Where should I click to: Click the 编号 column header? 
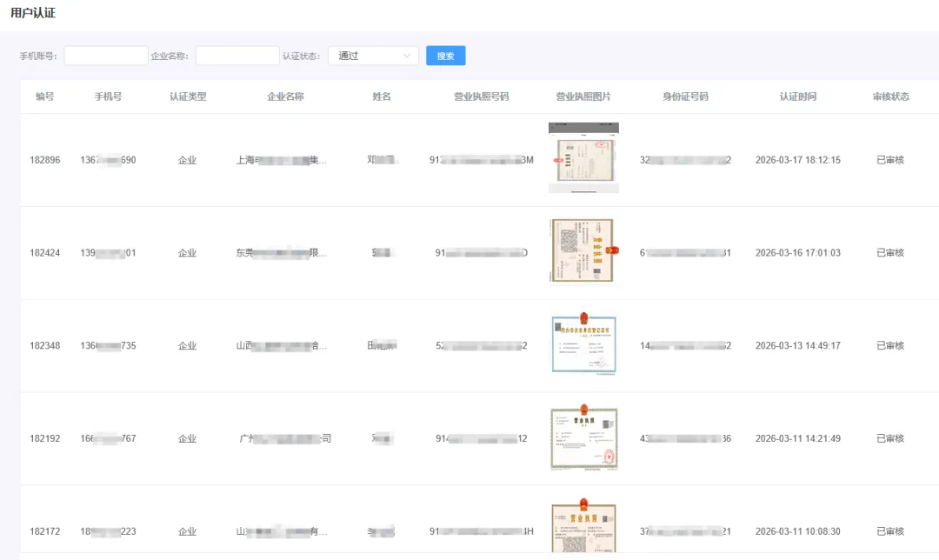point(44,97)
